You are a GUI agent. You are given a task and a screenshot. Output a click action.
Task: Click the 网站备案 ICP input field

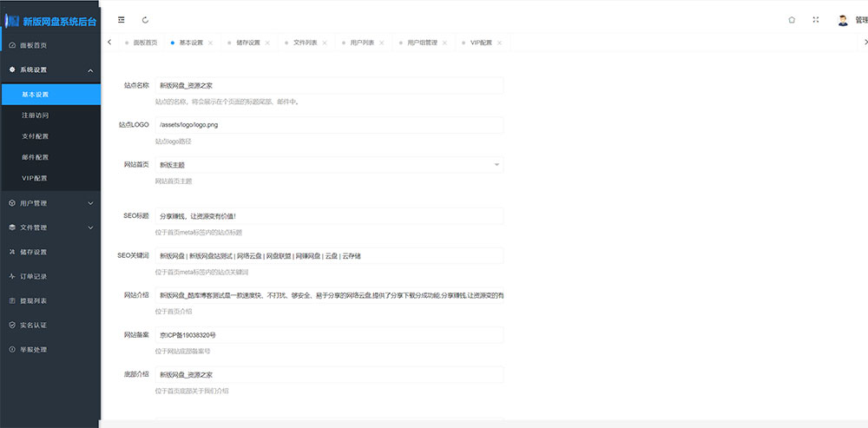(x=329, y=335)
